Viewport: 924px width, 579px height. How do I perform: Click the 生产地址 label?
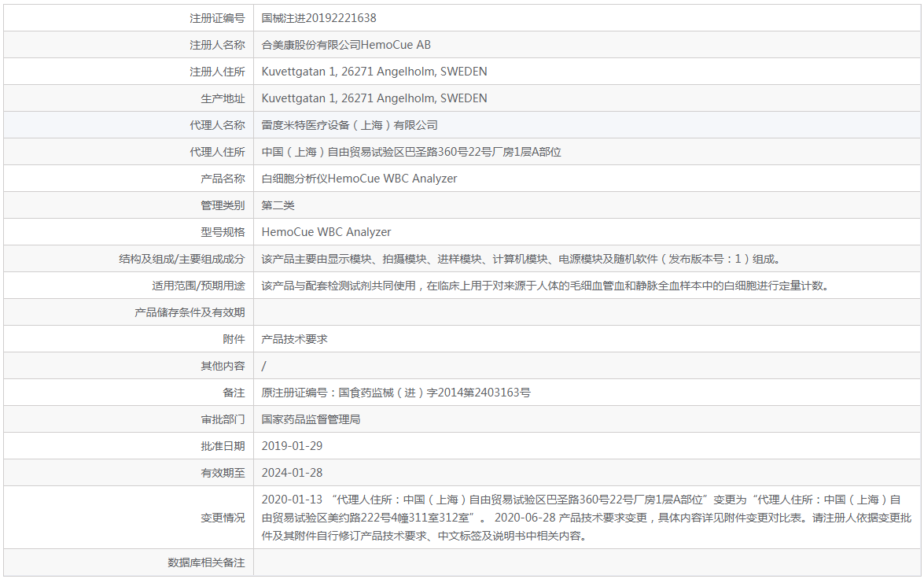click(223, 98)
